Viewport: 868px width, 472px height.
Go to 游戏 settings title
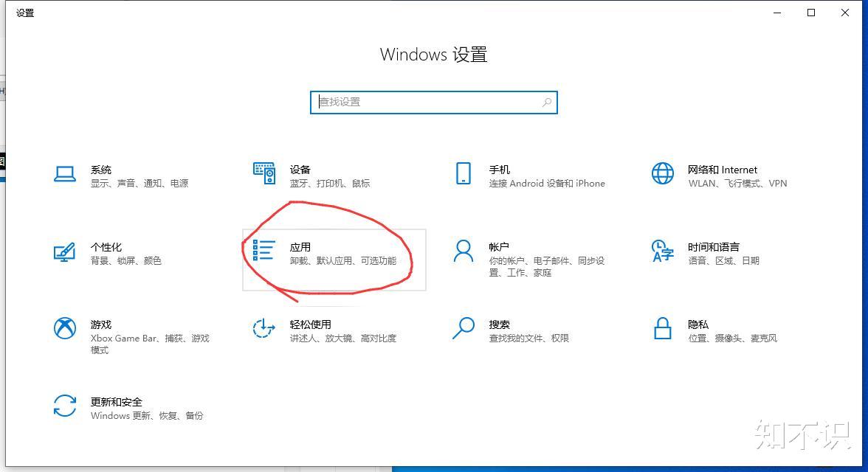click(100, 324)
